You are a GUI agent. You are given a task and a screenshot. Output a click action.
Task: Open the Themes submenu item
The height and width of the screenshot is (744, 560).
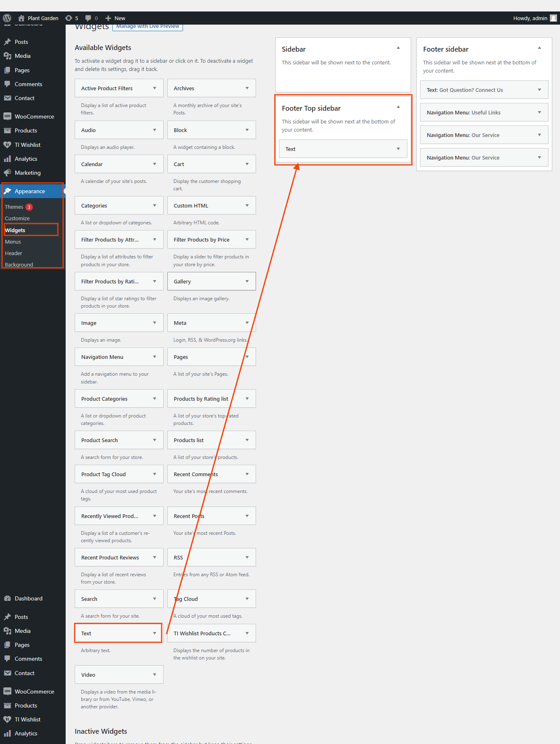click(14, 207)
